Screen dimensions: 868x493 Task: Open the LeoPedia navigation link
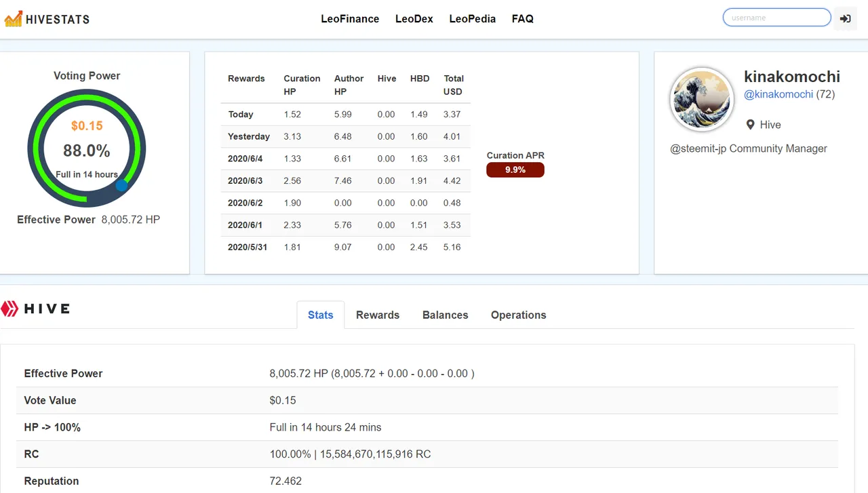pos(473,19)
